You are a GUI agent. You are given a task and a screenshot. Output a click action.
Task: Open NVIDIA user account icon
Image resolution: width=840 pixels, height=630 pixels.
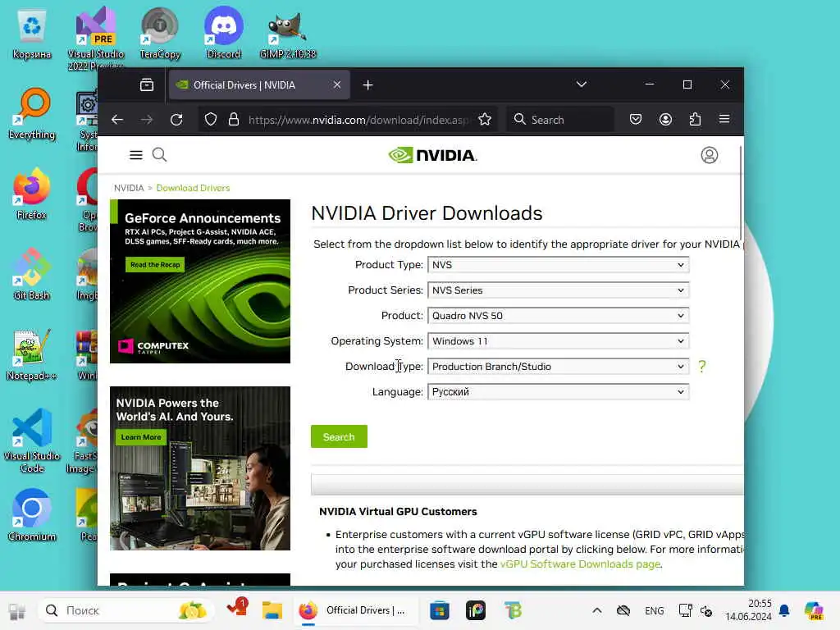710,155
